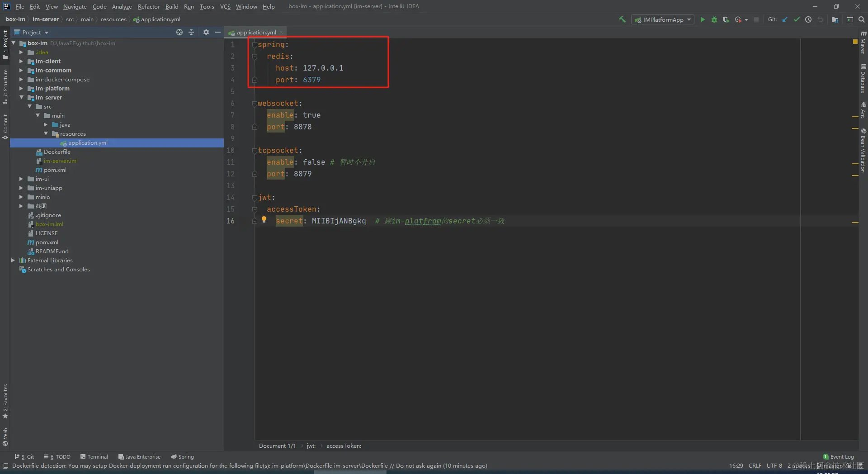The image size is (868, 474).
Task: Select the application.yml editor tab
Action: 256,32
